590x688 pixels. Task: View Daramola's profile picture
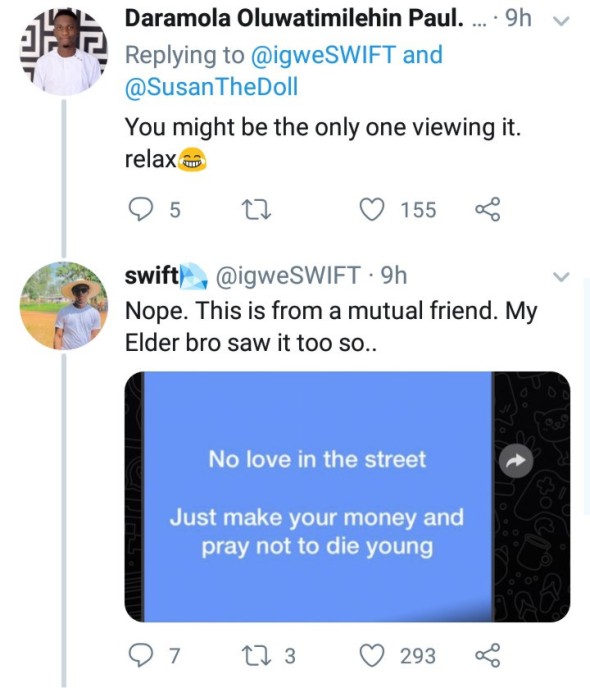[64, 52]
